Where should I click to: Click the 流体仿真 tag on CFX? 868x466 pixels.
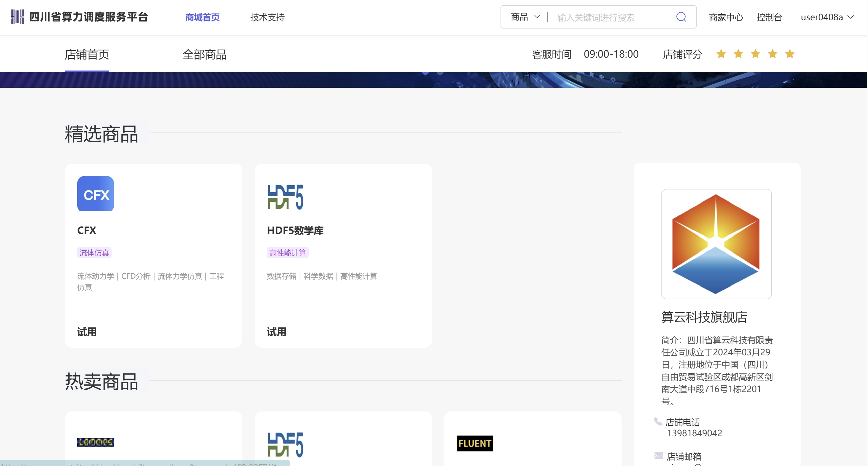tap(94, 253)
